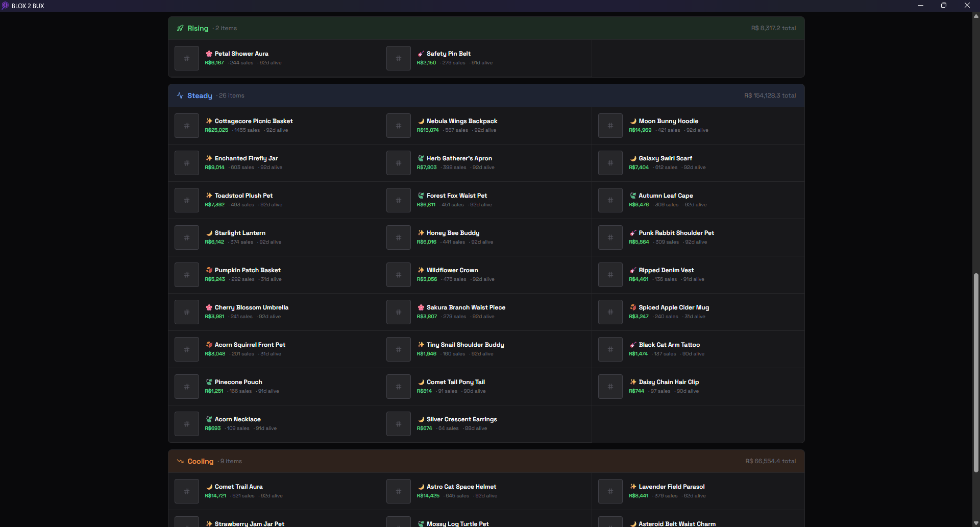The image size is (980, 527).
Task: Click the Galaxy Swirl Scarf thumbnail placeholder
Action: point(610,163)
